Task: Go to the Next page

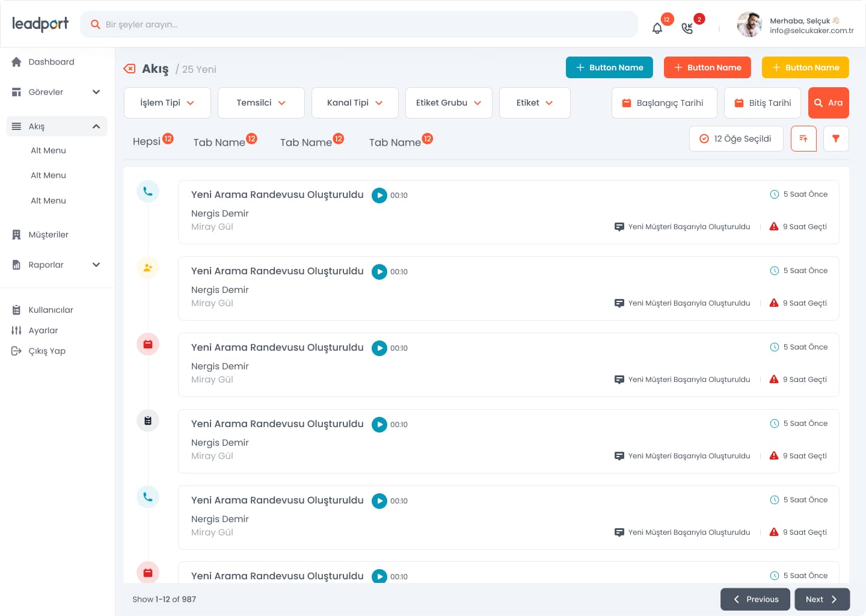Action: (822, 599)
